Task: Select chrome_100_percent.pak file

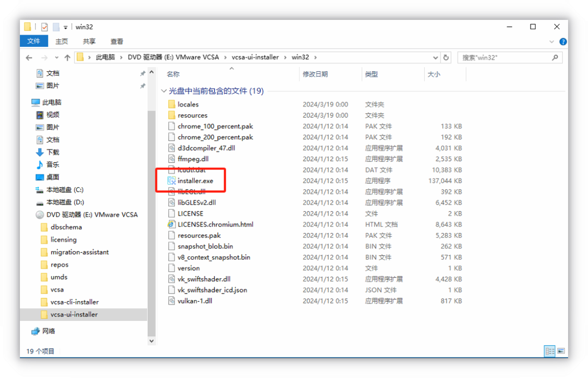Action: (215, 126)
